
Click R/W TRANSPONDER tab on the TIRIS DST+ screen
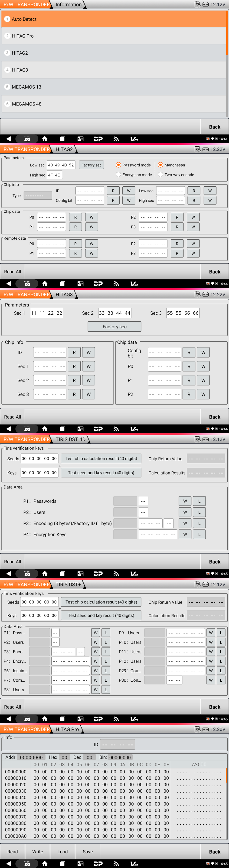[27, 585]
